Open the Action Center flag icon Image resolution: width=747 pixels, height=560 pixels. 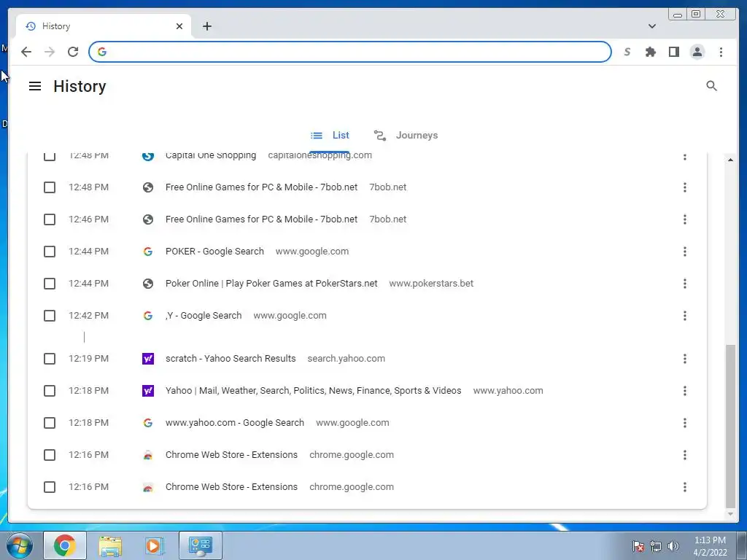pyautogui.click(x=638, y=546)
